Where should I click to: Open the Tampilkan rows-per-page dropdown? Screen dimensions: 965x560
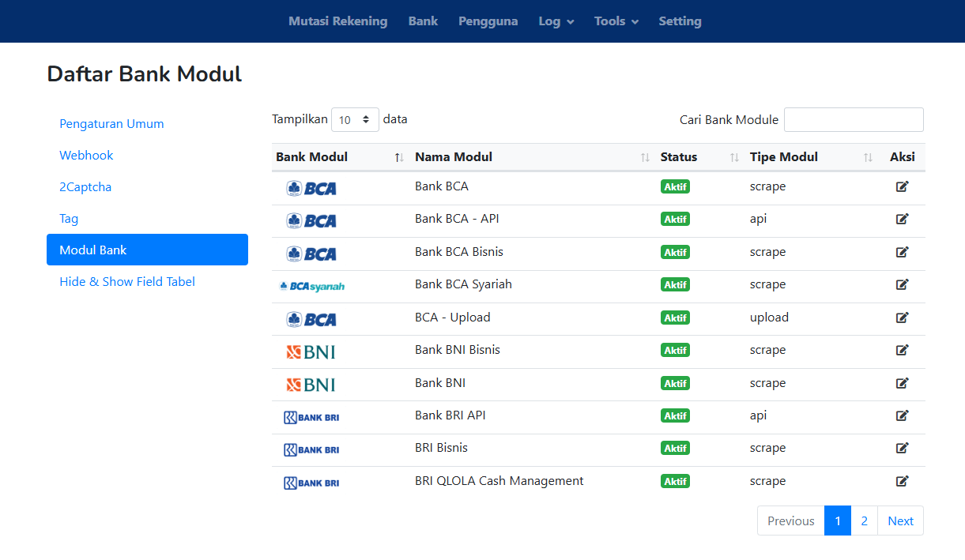355,120
